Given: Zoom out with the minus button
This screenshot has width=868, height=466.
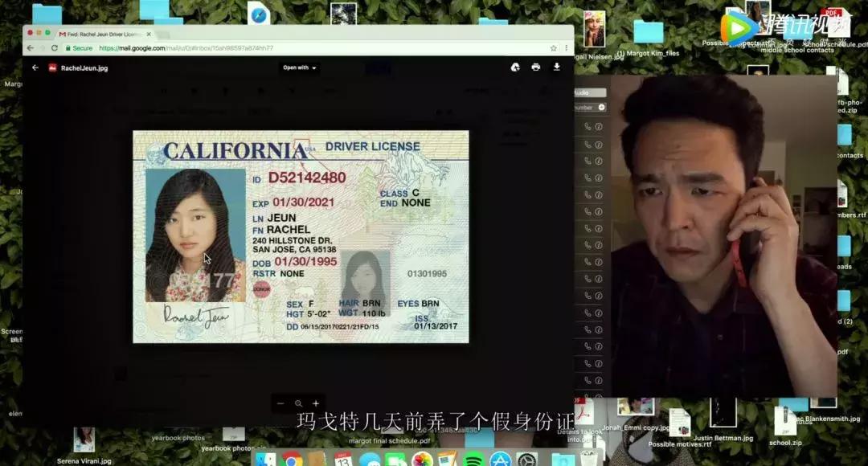Looking at the screenshot, I should (280, 403).
